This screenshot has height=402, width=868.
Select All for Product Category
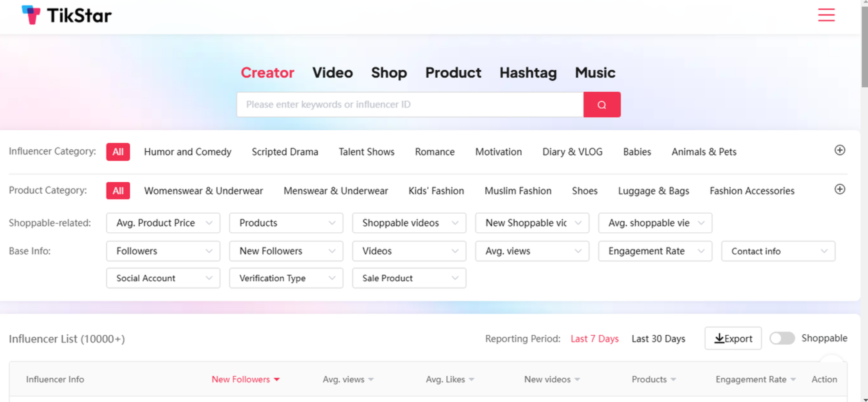[x=118, y=190]
